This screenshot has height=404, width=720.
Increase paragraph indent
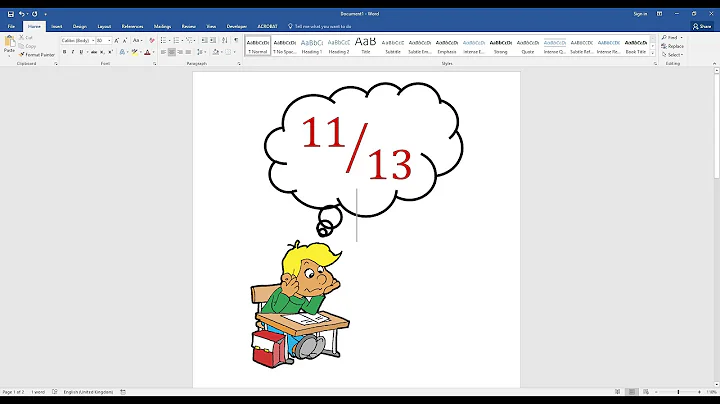coord(213,40)
